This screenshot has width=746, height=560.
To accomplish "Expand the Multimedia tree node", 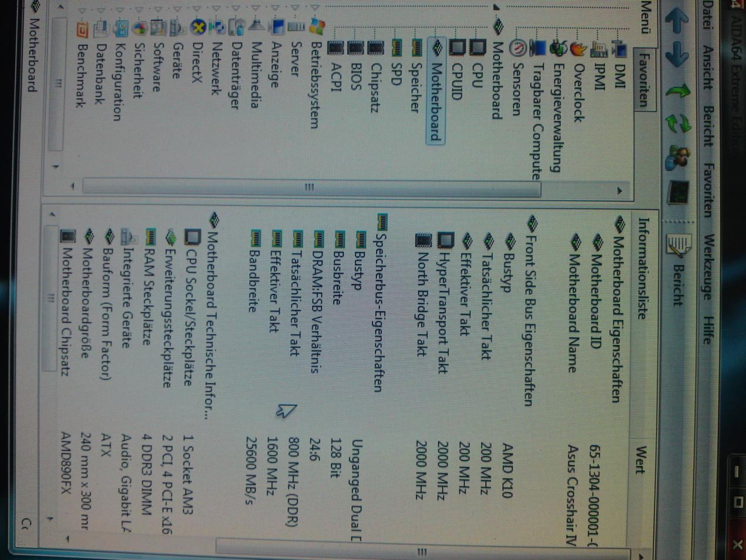I will tap(256, 8).
